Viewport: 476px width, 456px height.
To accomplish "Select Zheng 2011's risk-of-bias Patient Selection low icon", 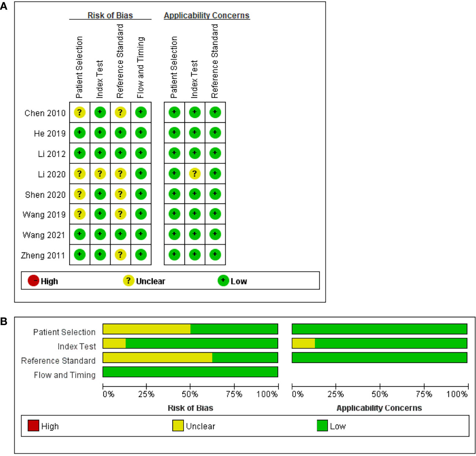I will (x=80, y=254).
